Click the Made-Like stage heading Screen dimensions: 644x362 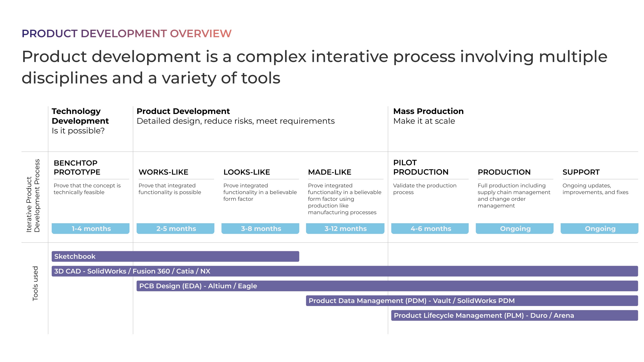coord(329,172)
